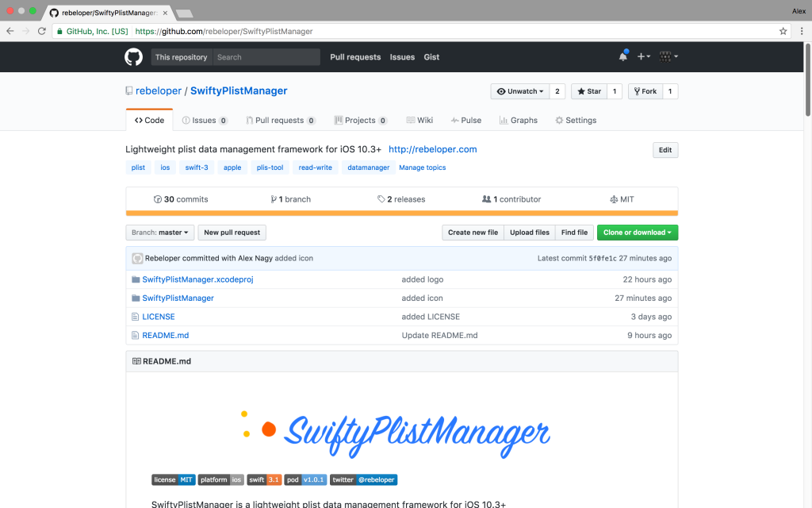Open Pull requests in top navigation
The height and width of the screenshot is (508, 812).
[355, 57]
